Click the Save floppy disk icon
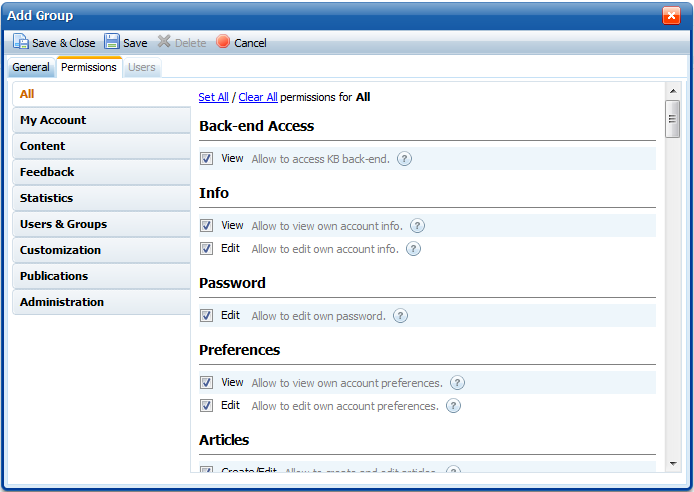The height and width of the screenshot is (492, 694). click(x=112, y=42)
